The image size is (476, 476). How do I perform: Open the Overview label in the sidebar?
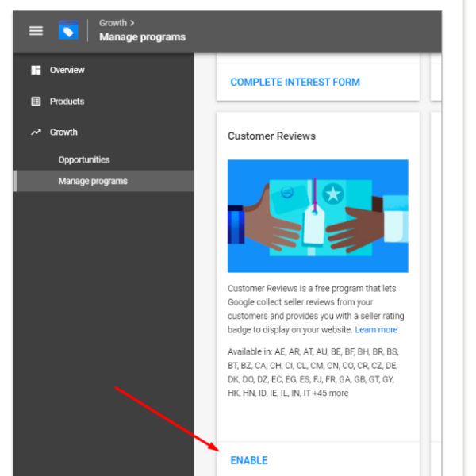tap(67, 70)
